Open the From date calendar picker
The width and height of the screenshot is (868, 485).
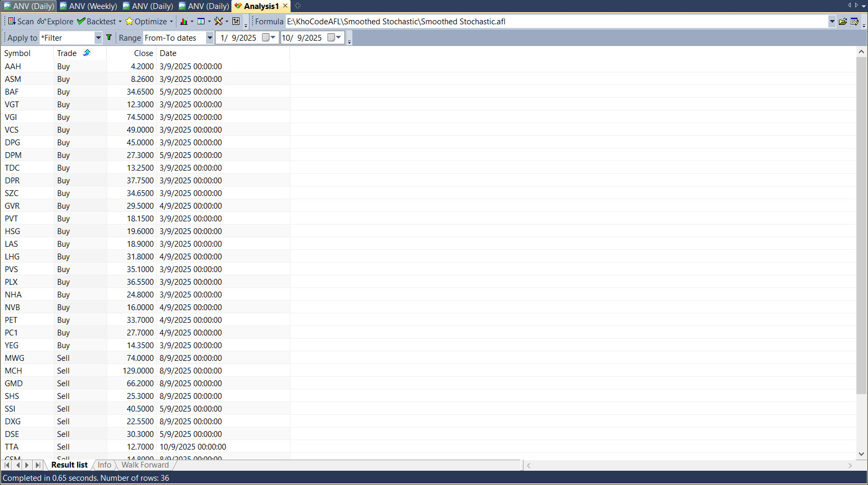click(266, 38)
